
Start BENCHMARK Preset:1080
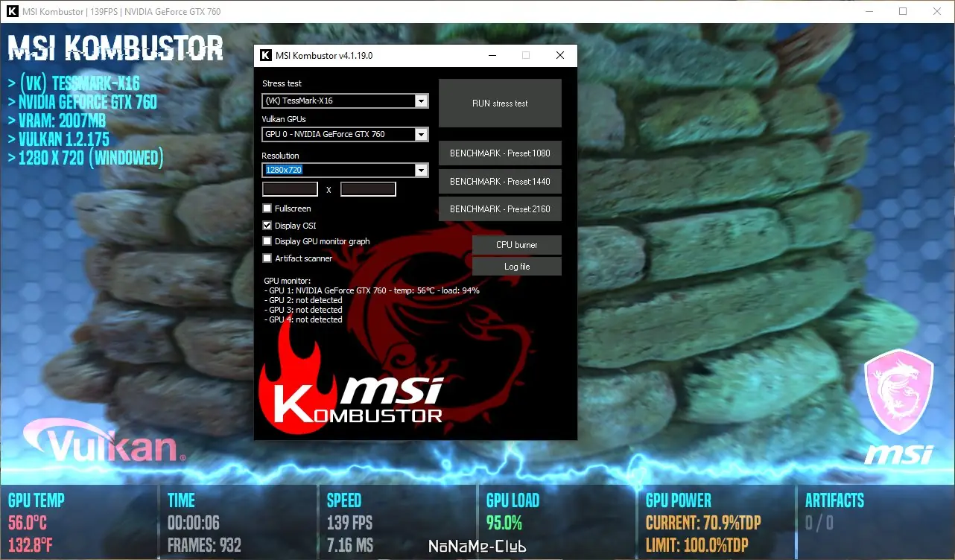(x=500, y=153)
